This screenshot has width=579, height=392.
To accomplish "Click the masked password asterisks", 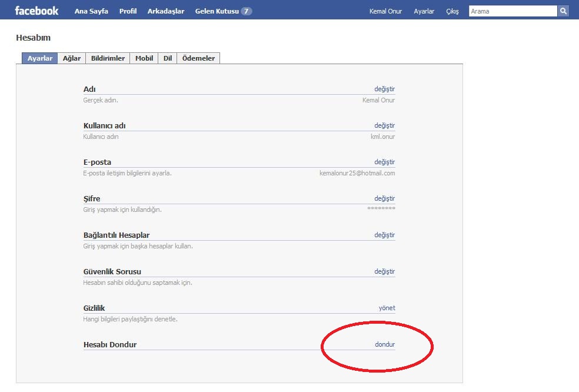I will coord(381,209).
